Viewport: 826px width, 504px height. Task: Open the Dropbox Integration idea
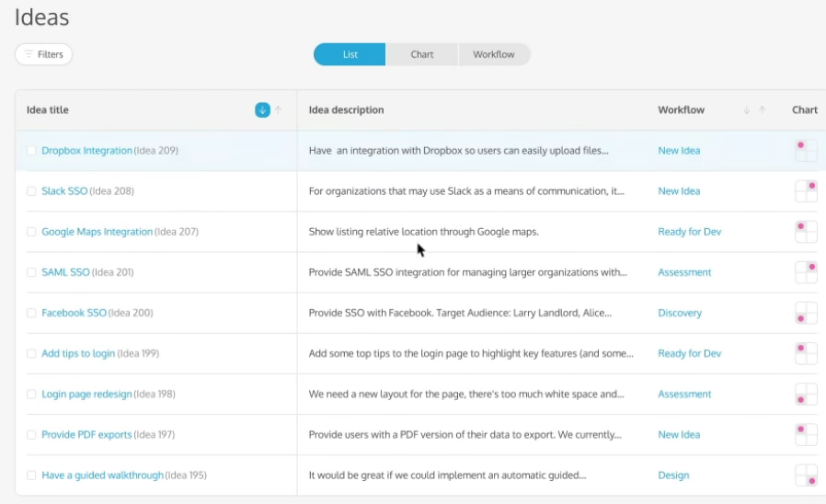point(86,151)
